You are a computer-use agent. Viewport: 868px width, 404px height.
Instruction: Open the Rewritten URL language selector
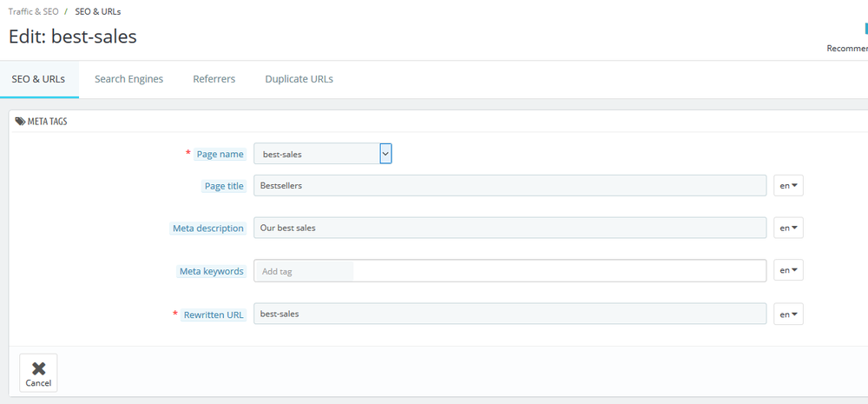(788, 315)
